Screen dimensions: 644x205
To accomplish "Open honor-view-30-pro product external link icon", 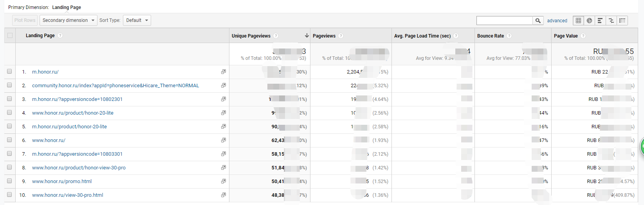I will tap(224, 167).
